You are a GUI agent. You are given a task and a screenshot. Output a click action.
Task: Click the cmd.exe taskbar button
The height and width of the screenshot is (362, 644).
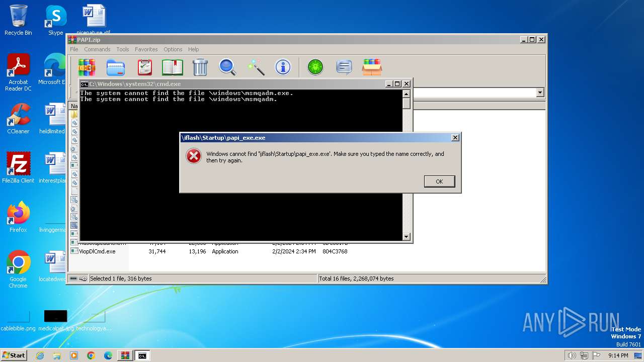142,355
